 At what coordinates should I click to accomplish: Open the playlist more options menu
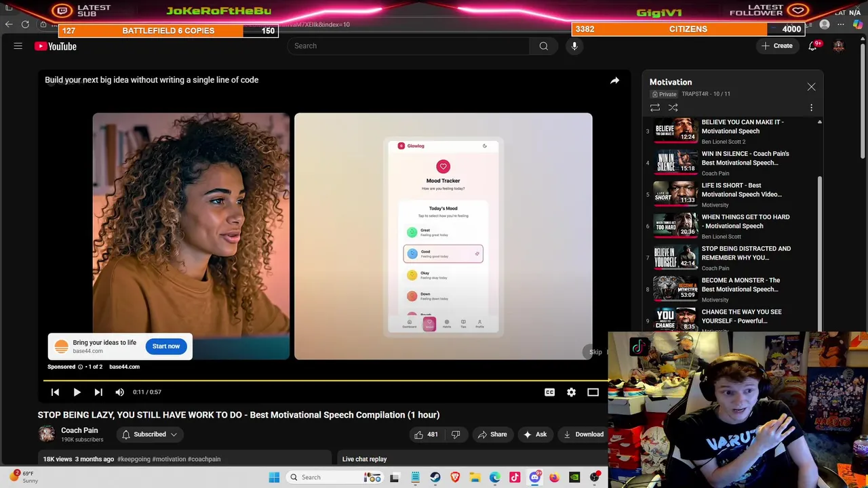(x=811, y=108)
